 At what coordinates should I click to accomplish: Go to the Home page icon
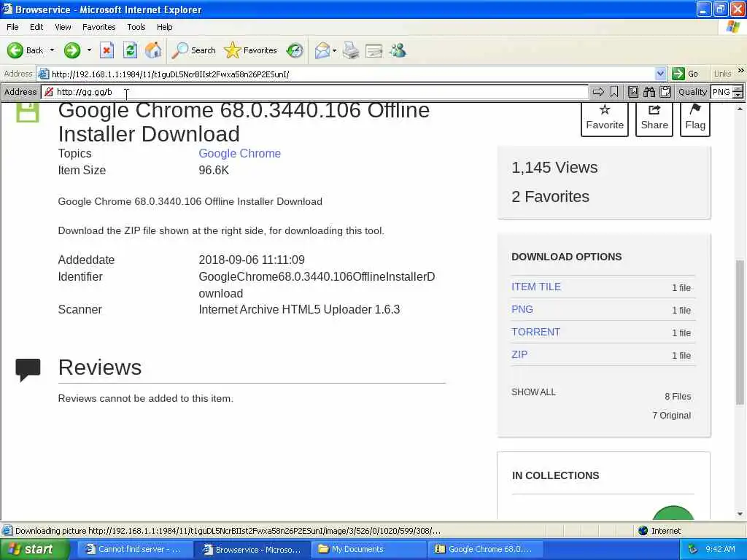click(x=153, y=50)
